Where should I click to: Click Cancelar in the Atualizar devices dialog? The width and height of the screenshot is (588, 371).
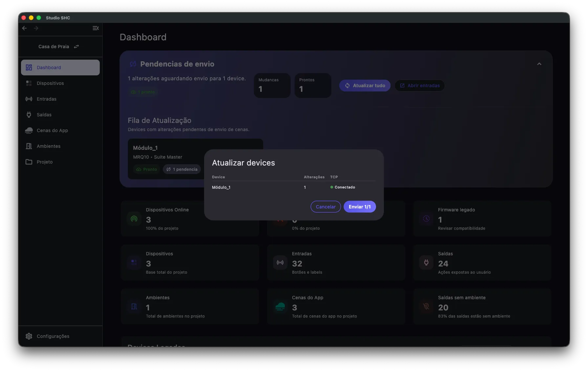point(325,207)
